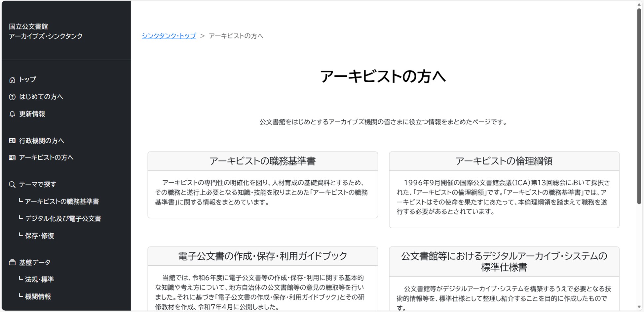Image resolution: width=644 pixels, height=312 pixels.
Task: Click the bell icon next to 更新情報
Action: (12, 114)
